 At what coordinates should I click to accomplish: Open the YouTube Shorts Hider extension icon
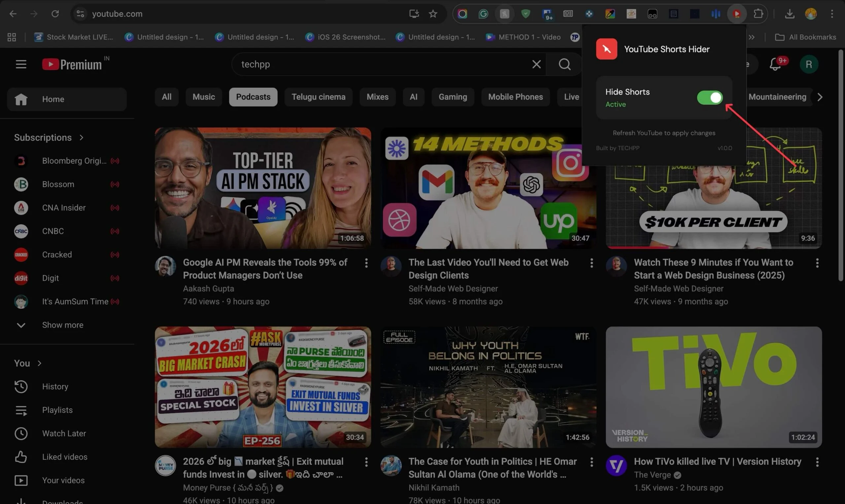(x=737, y=14)
